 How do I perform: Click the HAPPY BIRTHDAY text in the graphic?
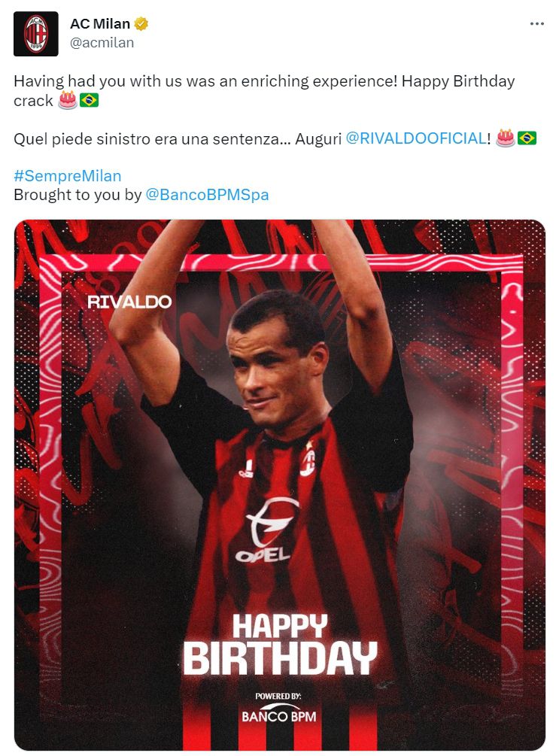pos(279,645)
